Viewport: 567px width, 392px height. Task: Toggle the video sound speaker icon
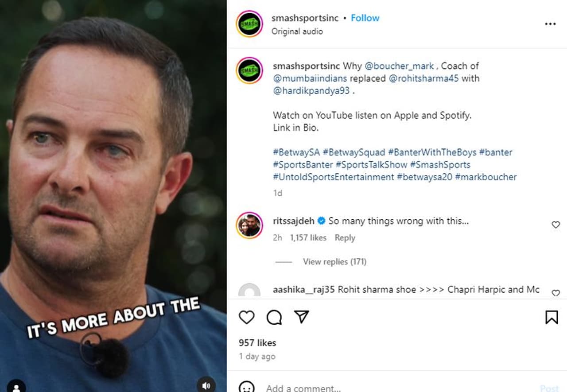(x=206, y=384)
